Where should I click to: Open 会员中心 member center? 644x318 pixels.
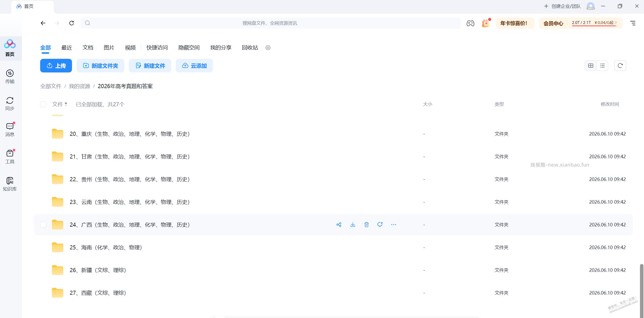tap(553, 23)
